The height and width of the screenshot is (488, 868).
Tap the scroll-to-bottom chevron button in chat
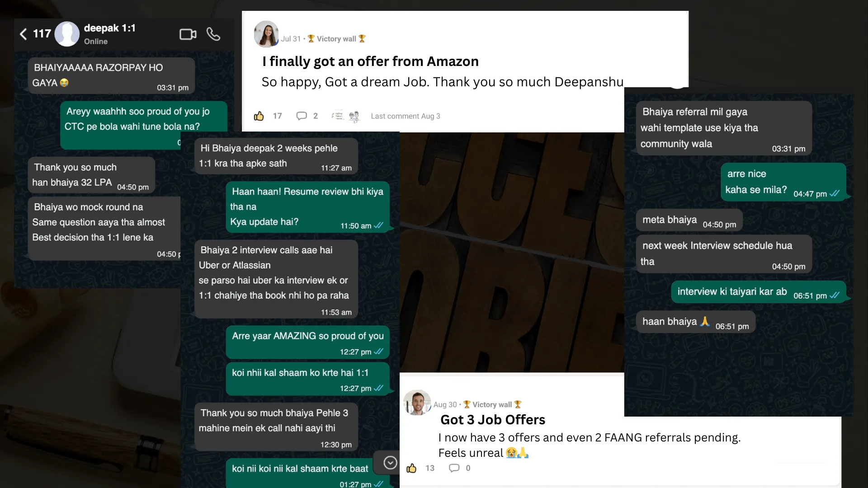pos(390,463)
